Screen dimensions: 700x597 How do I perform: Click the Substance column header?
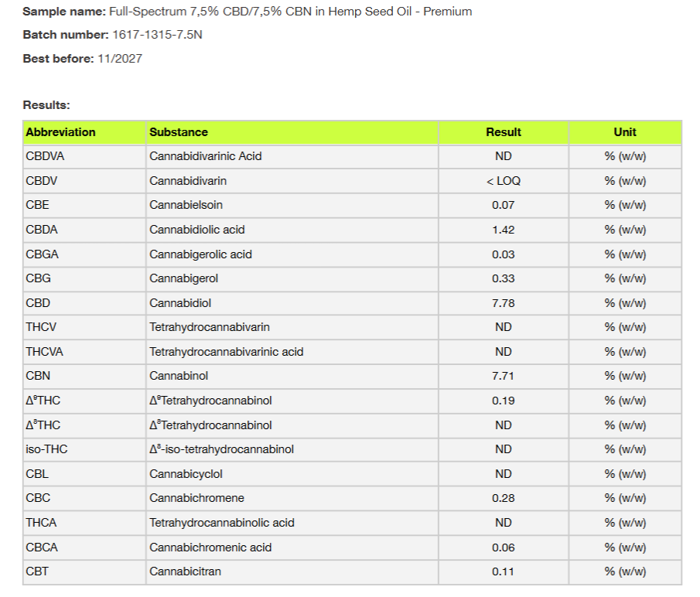179,132
